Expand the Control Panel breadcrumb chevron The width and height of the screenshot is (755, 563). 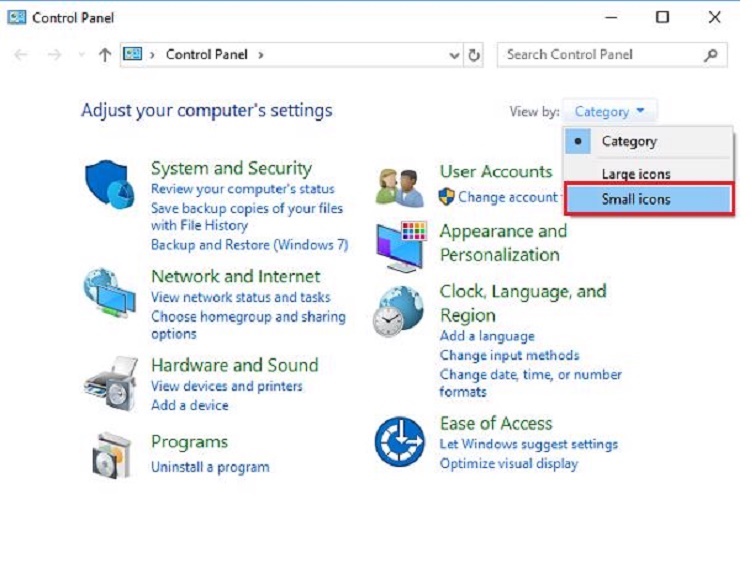[x=261, y=55]
